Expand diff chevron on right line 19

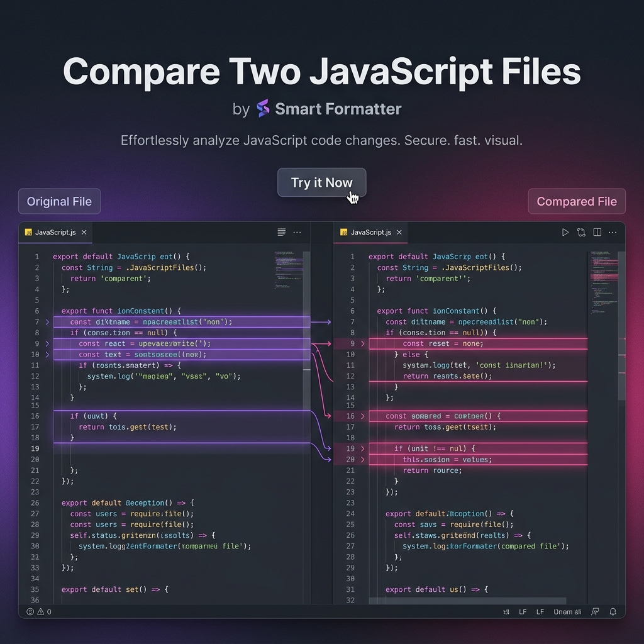(x=363, y=448)
